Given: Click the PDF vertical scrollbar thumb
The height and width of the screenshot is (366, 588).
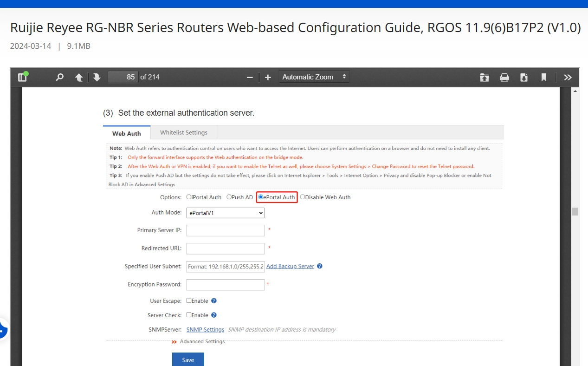Looking at the screenshot, I should tap(575, 212).
